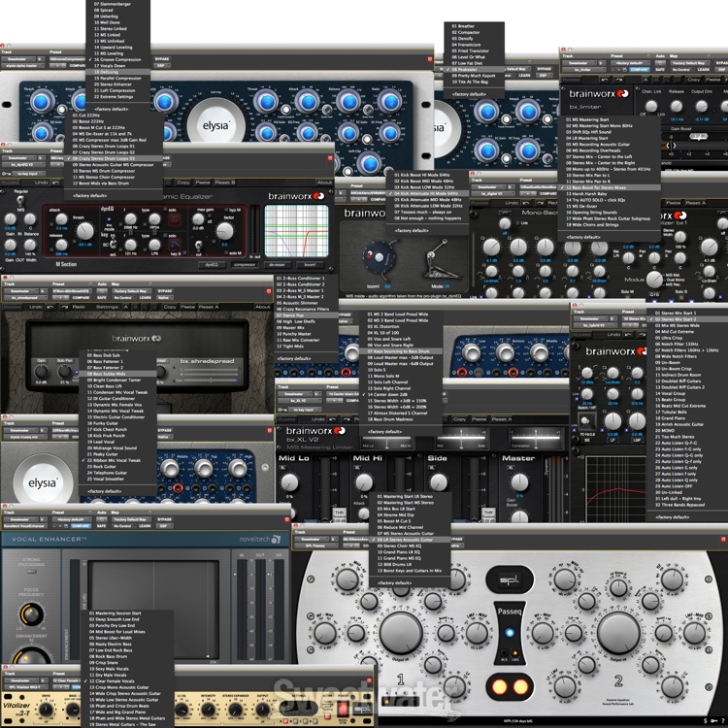Click the elysia logo button on alpha master
Viewport: 728px width, 728px height.
click(x=215, y=125)
